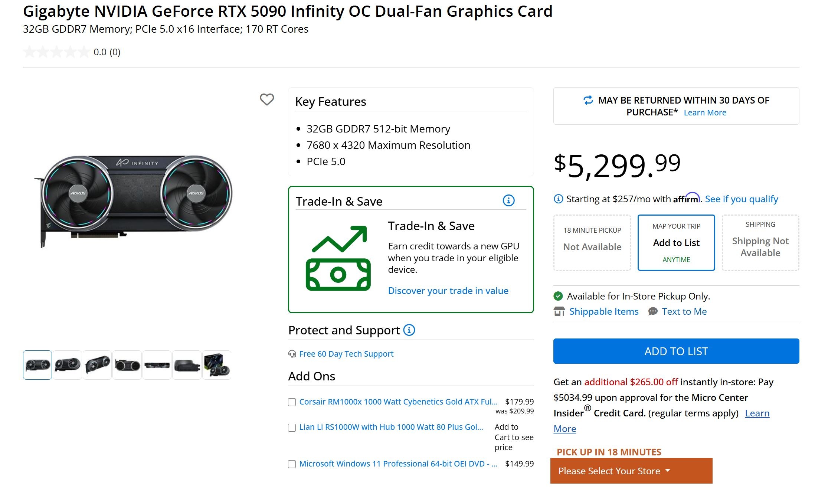Open Discover your trade in value link
The height and width of the screenshot is (504, 828).
[448, 291]
